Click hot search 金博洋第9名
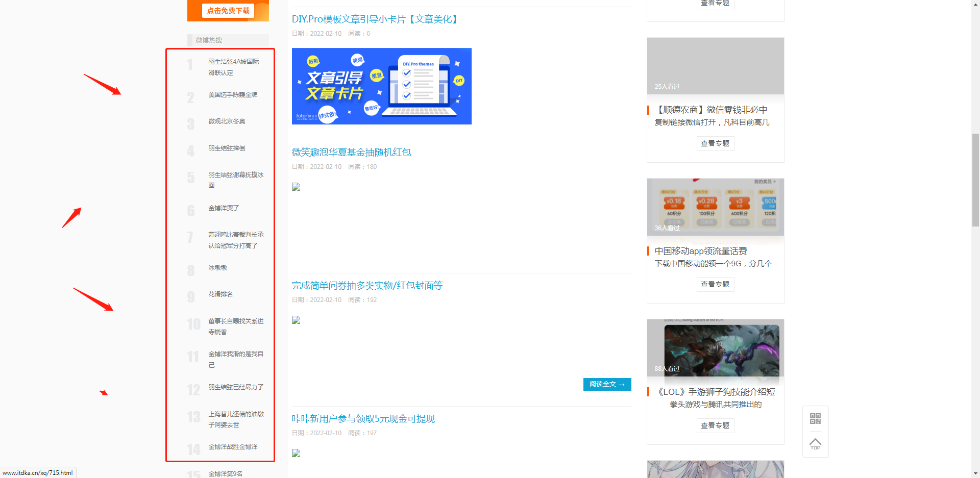 [x=225, y=474]
